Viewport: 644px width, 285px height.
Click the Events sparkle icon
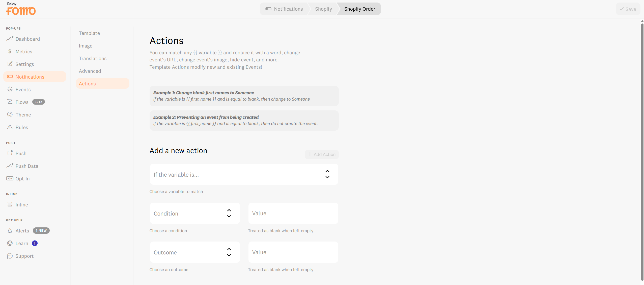pyautogui.click(x=10, y=89)
